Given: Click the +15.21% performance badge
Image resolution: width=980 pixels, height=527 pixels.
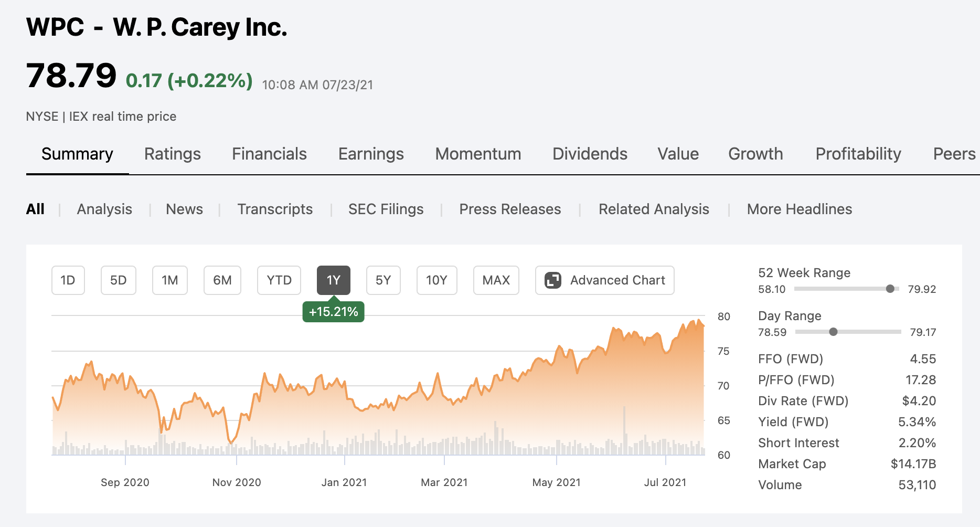Looking at the screenshot, I should 333,312.
